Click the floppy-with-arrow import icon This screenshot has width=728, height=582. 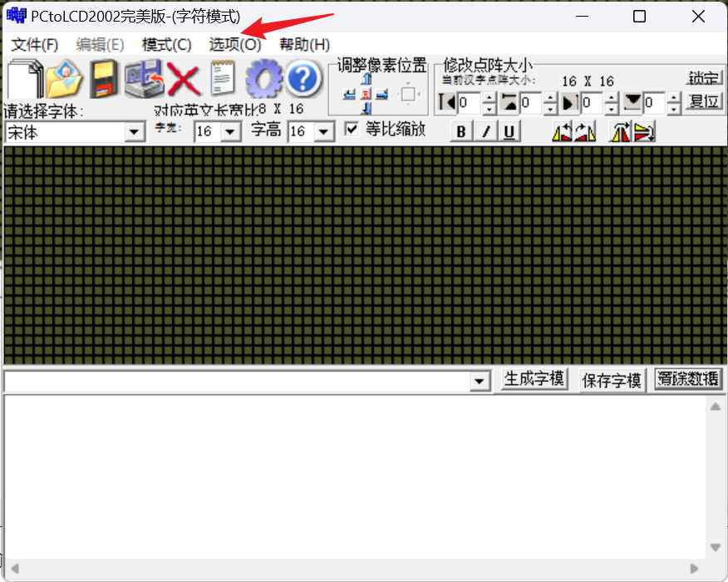coord(145,79)
